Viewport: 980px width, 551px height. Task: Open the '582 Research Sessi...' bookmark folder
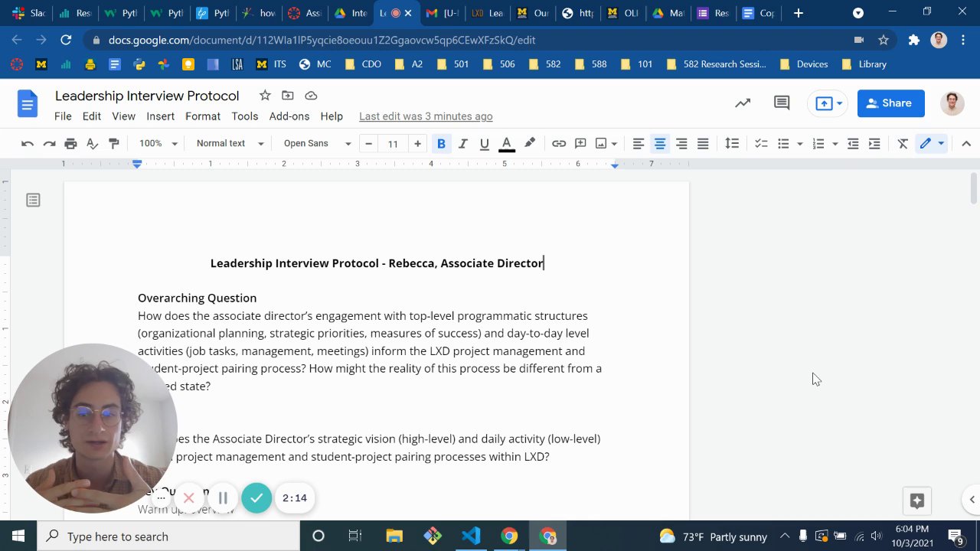[717, 64]
